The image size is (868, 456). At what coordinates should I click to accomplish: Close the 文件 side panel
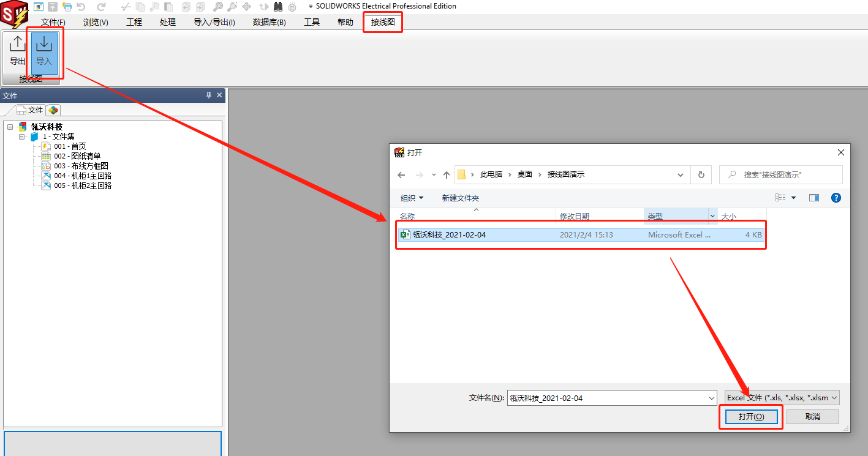pos(220,95)
